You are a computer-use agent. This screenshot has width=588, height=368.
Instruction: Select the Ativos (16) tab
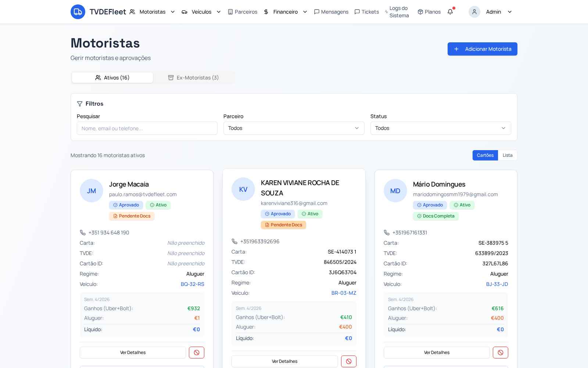pos(112,78)
